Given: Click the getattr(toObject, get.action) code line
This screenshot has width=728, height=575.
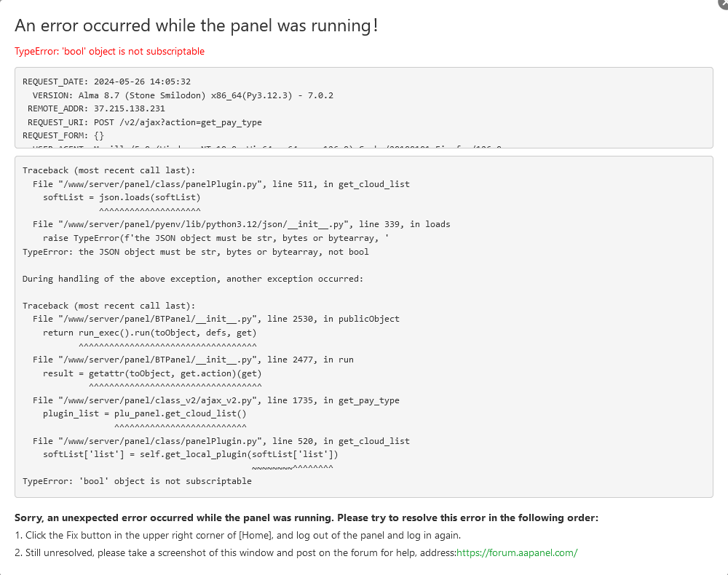Looking at the screenshot, I should point(152,373).
